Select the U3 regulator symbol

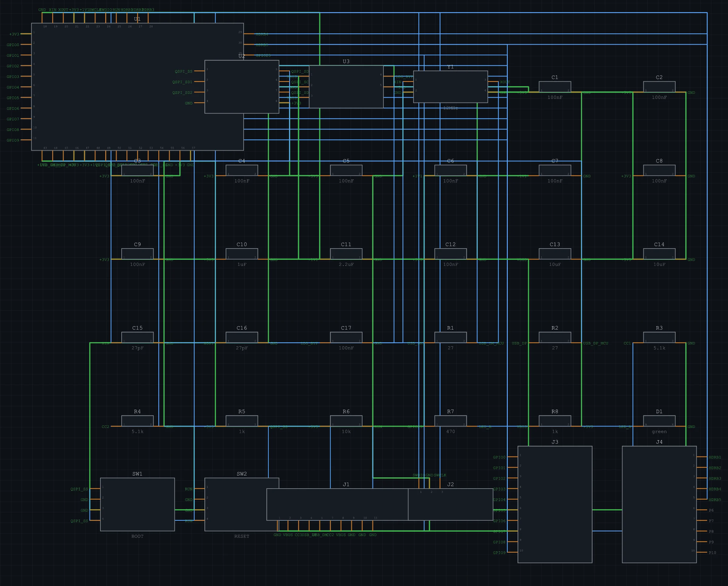(346, 87)
